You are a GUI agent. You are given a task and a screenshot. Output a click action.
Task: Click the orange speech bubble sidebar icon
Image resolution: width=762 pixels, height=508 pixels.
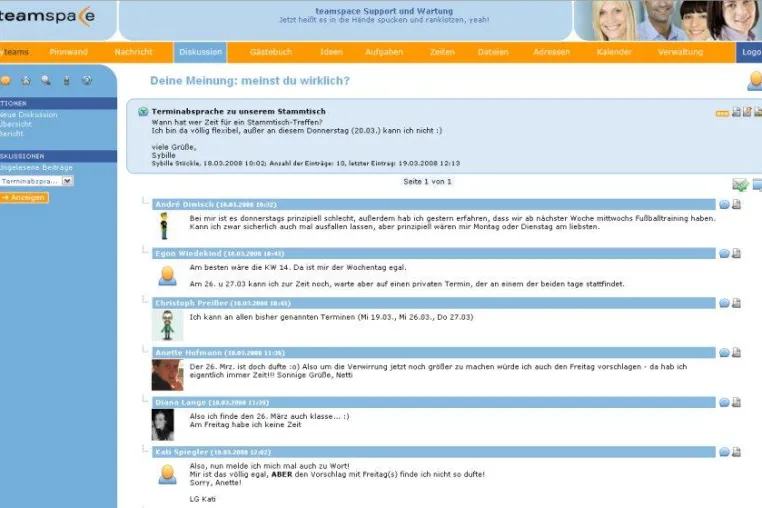(5, 81)
